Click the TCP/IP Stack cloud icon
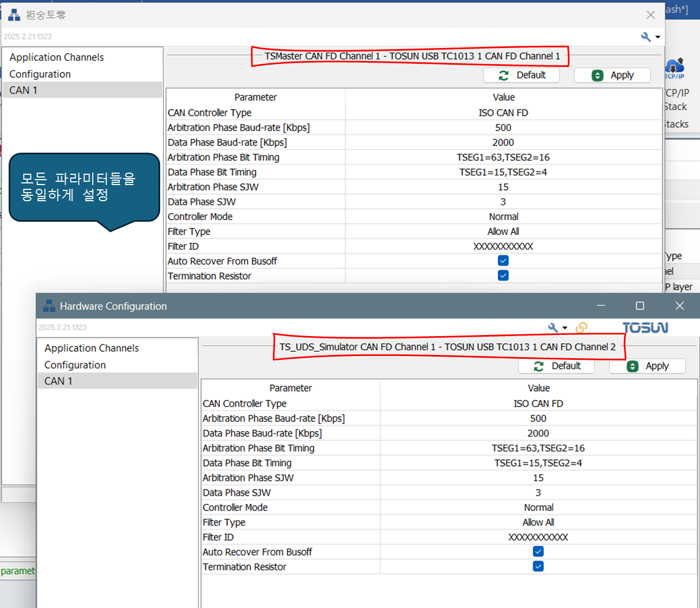This screenshot has height=608, width=700. pos(675,67)
